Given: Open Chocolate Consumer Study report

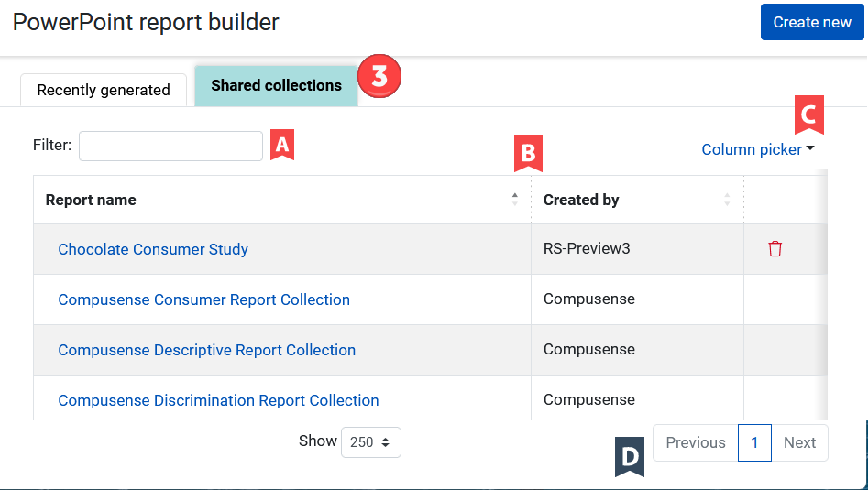Looking at the screenshot, I should coord(153,249).
